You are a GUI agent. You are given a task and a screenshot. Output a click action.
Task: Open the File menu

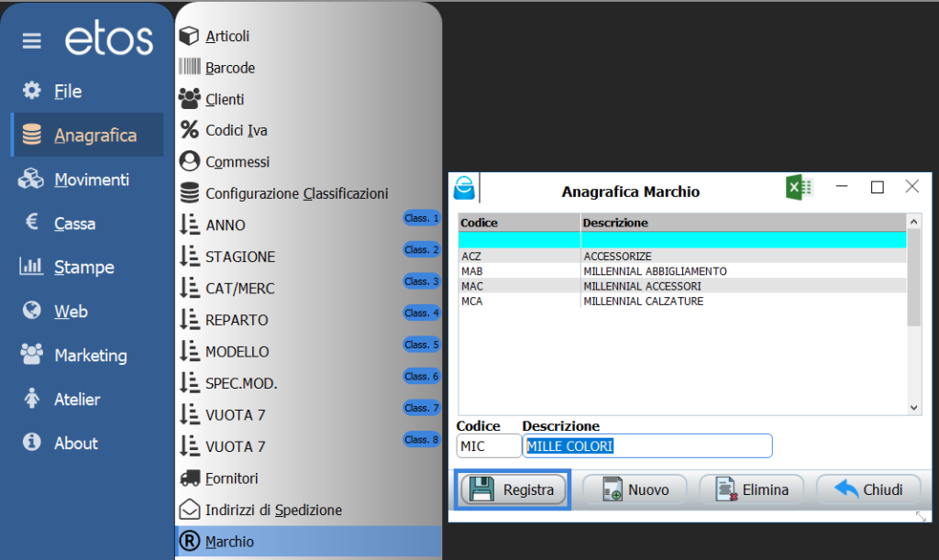click(x=68, y=92)
